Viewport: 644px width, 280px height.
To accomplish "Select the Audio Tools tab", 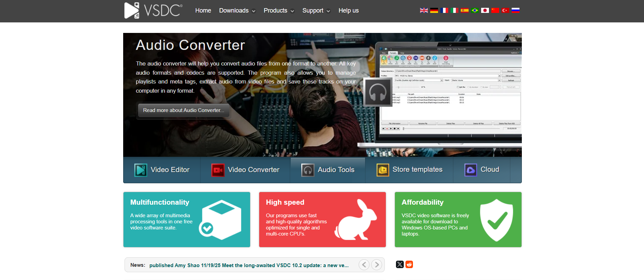I will (x=328, y=170).
